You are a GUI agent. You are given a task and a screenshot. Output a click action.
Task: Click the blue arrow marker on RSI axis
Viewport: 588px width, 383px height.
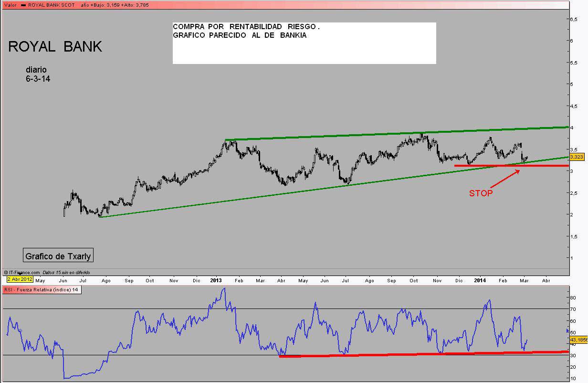coord(568,330)
